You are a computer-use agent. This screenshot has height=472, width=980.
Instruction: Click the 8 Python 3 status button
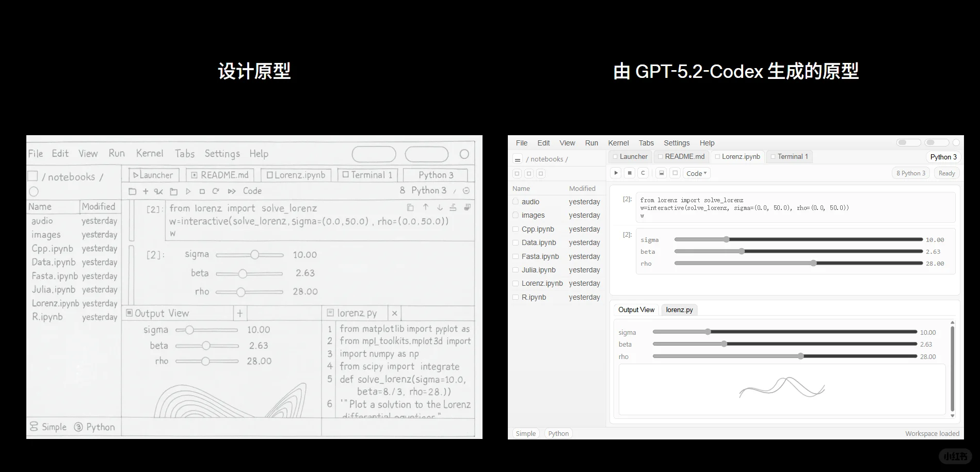click(x=910, y=173)
